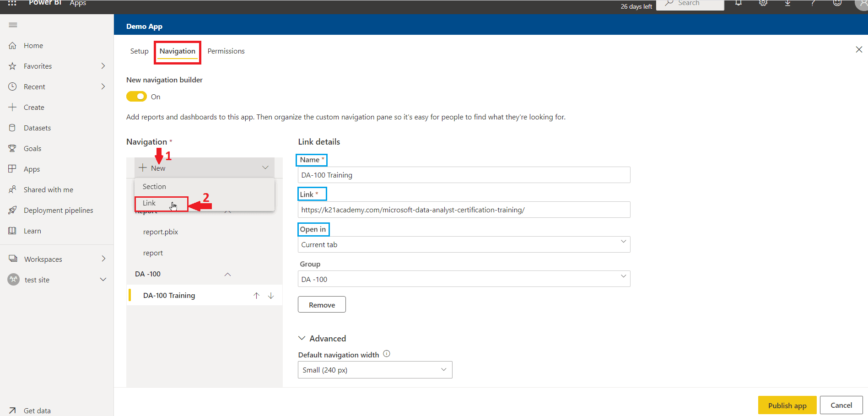
Task: Open the Goals trophy icon
Action: click(x=12, y=148)
